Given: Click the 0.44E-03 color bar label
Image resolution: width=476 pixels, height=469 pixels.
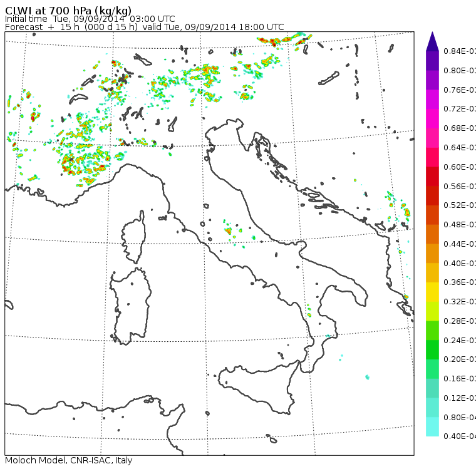Looking at the screenshot, I should click(460, 244).
